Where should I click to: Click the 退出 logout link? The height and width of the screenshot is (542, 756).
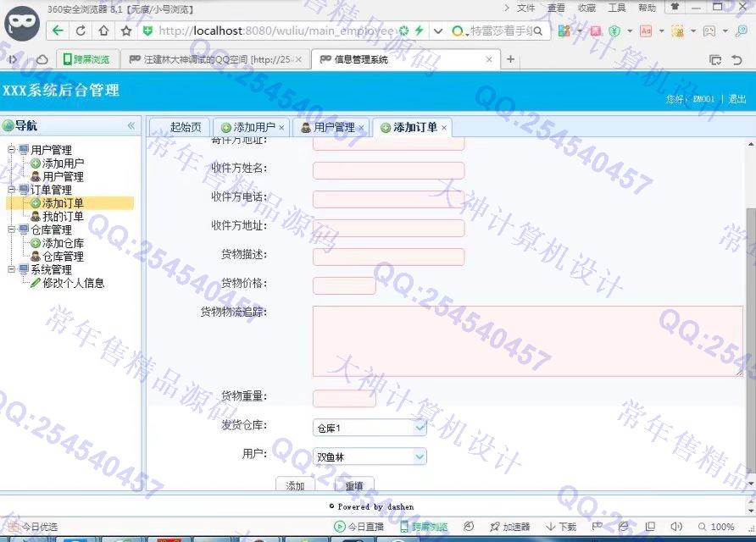coord(737,99)
